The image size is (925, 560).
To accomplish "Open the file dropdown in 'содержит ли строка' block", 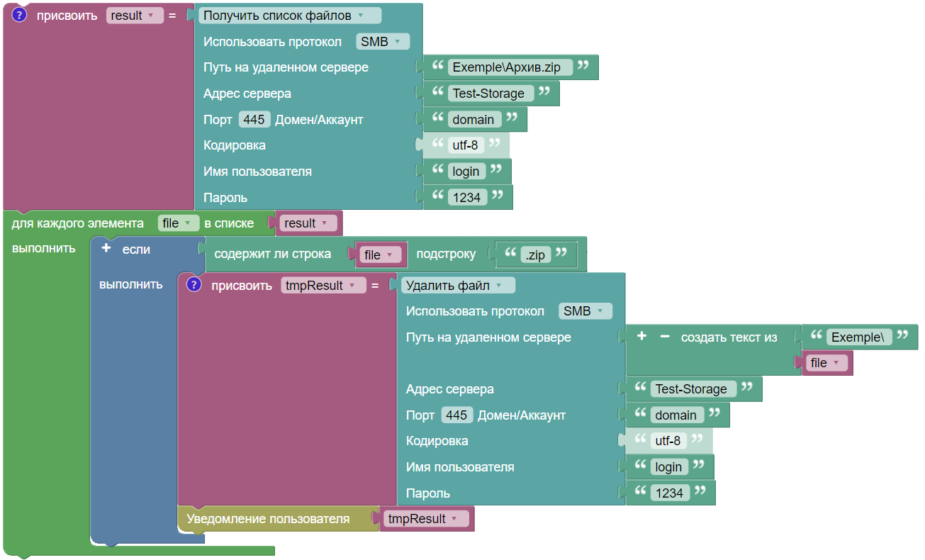I will click(381, 255).
